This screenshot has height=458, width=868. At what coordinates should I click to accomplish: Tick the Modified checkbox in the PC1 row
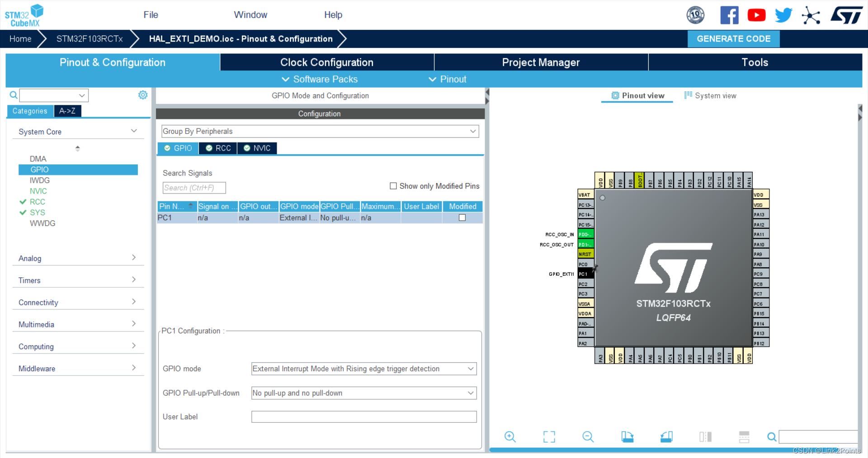coord(462,217)
